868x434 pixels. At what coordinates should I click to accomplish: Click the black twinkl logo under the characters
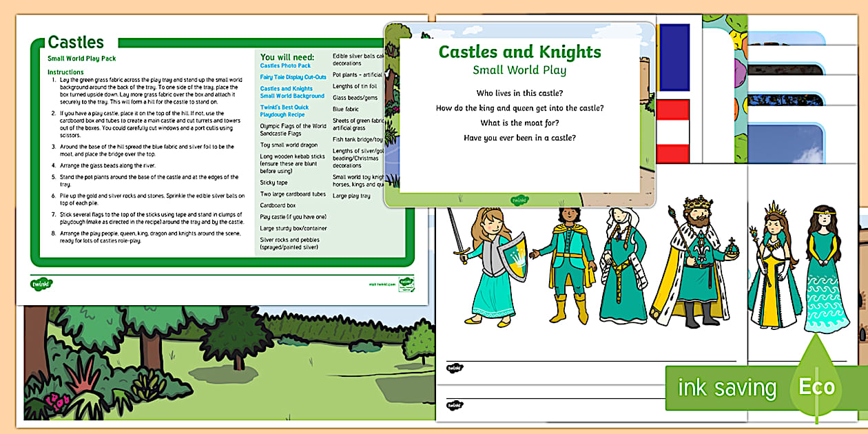pos(455,369)
